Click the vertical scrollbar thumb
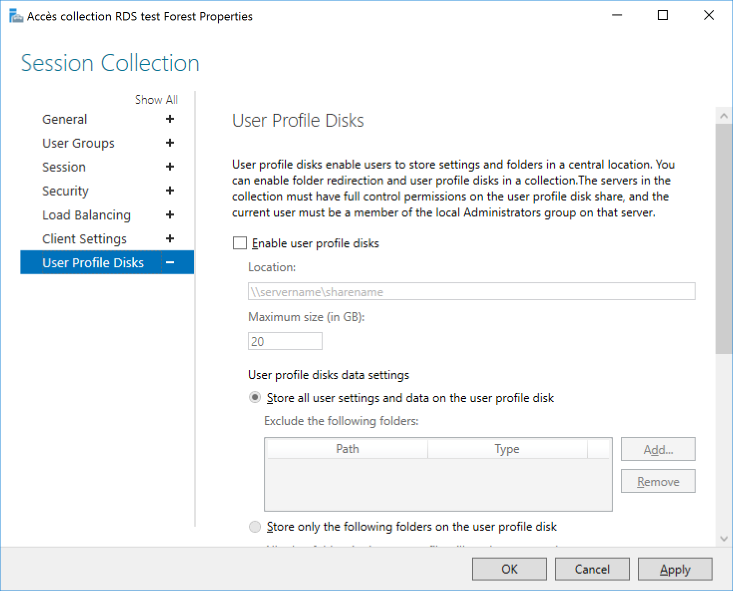This screenshot has width=733, height=591. pos(724,239)
